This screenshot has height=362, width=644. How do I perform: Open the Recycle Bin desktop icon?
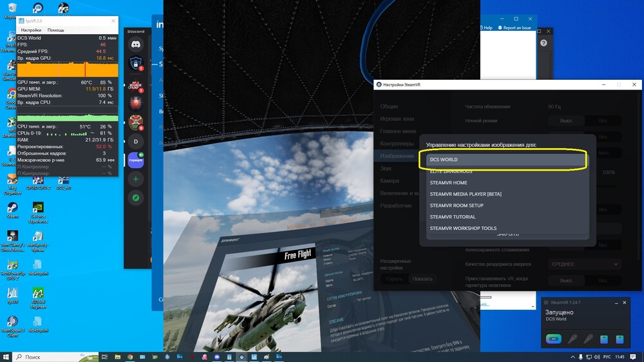[x=12, y=11]
